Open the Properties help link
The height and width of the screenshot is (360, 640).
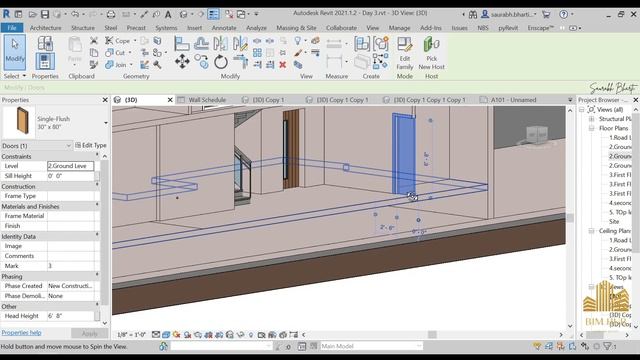22,333
